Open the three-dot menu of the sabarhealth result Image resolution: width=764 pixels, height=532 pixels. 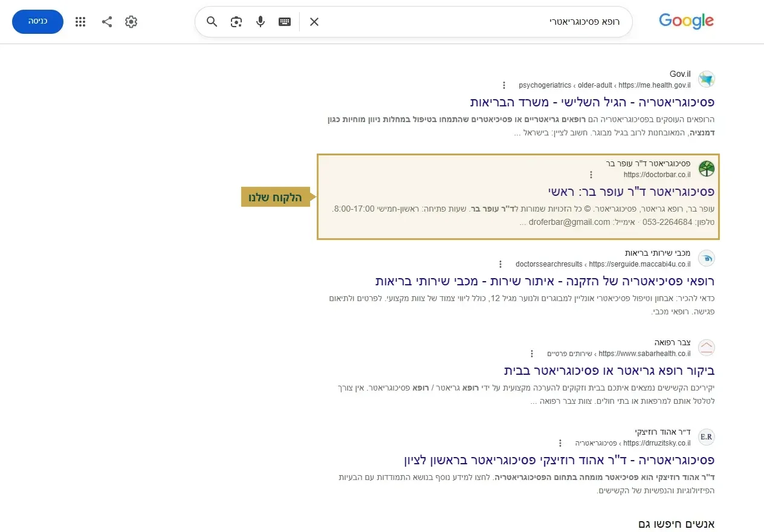click(x=532, y=354)
